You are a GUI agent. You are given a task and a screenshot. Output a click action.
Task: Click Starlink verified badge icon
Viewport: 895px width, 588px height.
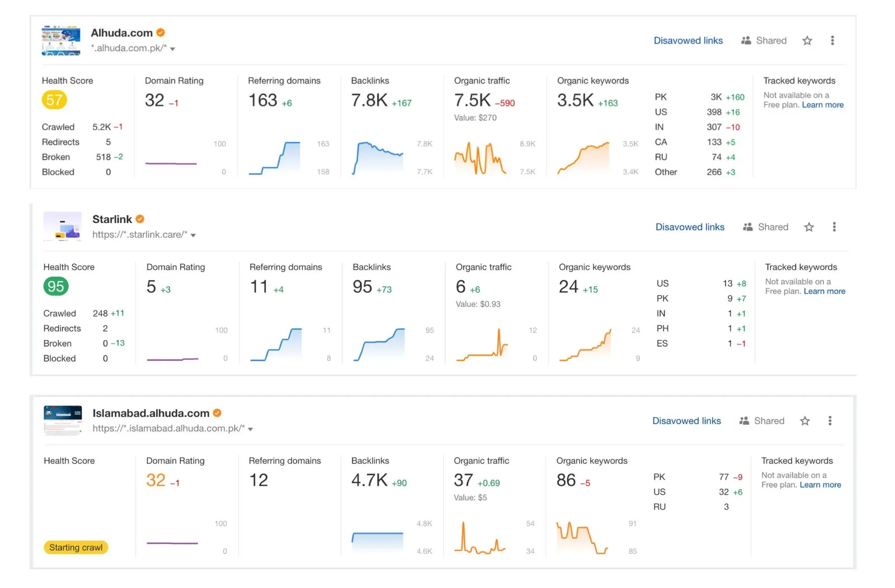coord(140,219)
